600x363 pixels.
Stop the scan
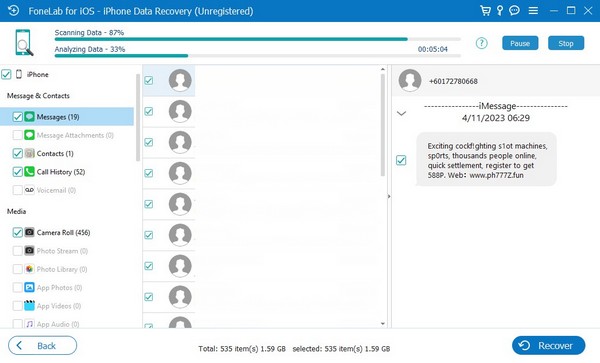click(566, 43)
